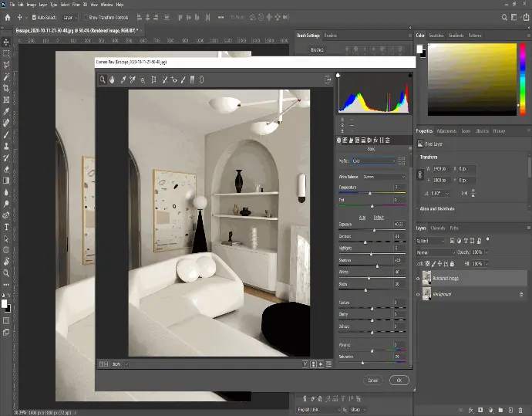
Task: Click OK in Camera Raw dialog
Action: click(399, 380)
